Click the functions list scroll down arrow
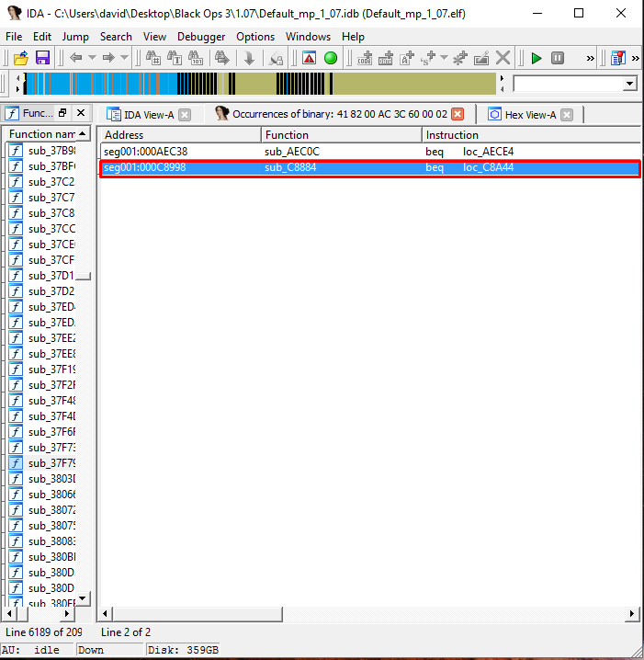This screenshot has height=660, width=644. (83, 598)
